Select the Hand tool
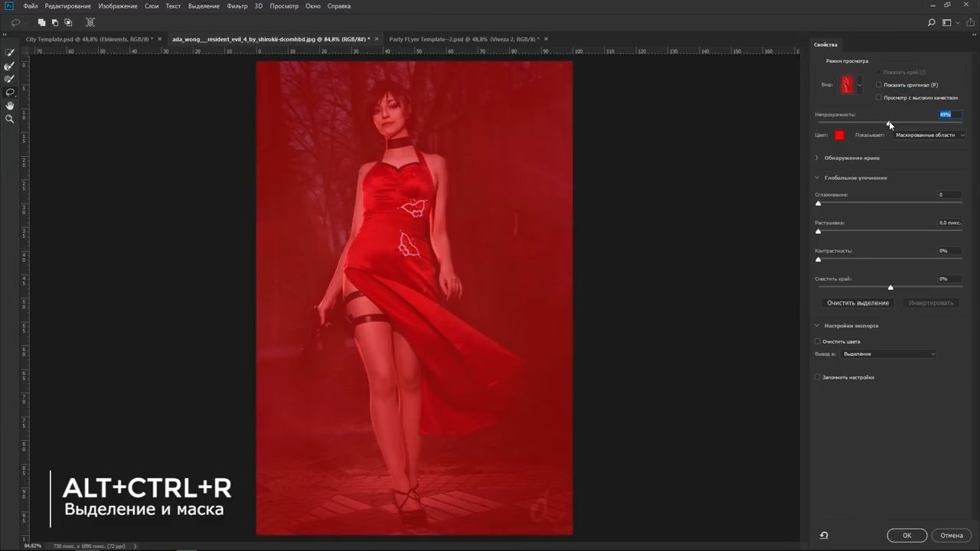 [x=10, y=106]
